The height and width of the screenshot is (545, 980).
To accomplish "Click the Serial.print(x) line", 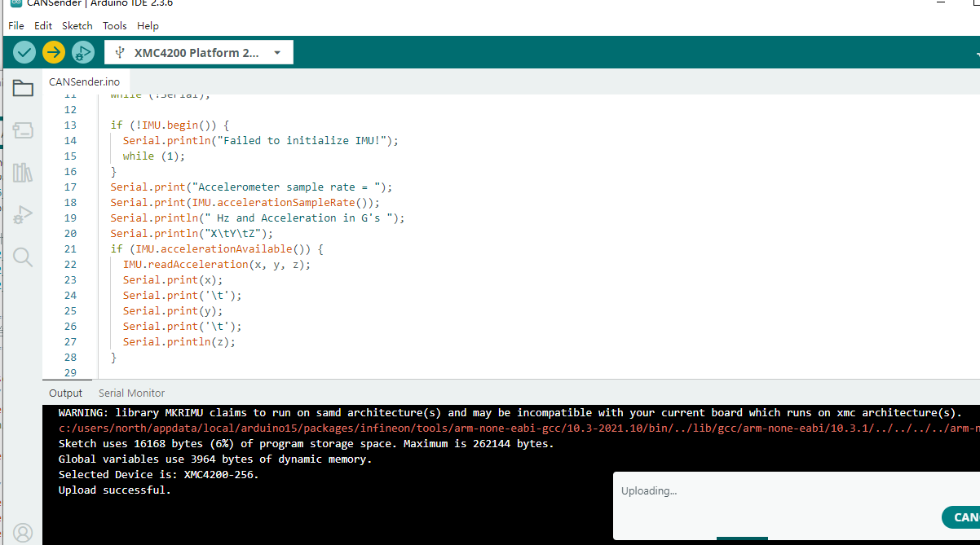I will [x=173, y=279].
